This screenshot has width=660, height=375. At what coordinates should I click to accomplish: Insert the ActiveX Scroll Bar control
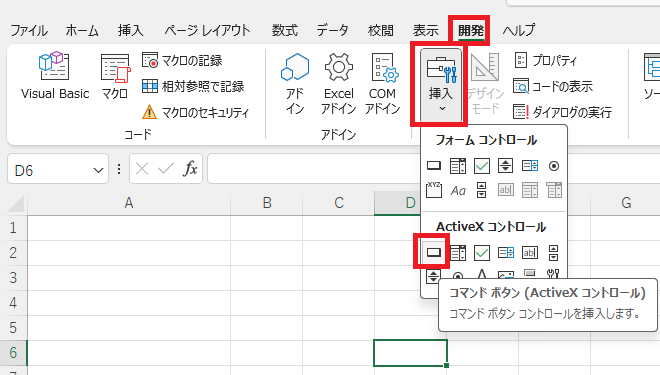(x=554, y=253)
